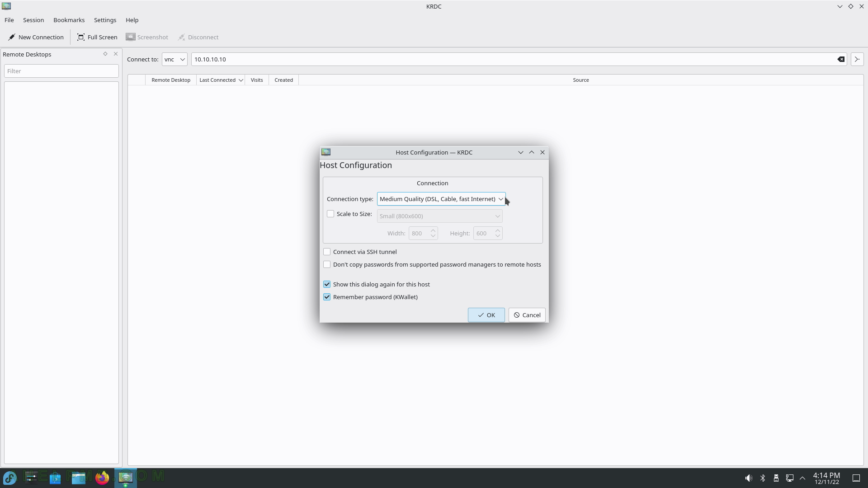Open the network connections tray icon
The image size is (868, 488).
point(789,478)
